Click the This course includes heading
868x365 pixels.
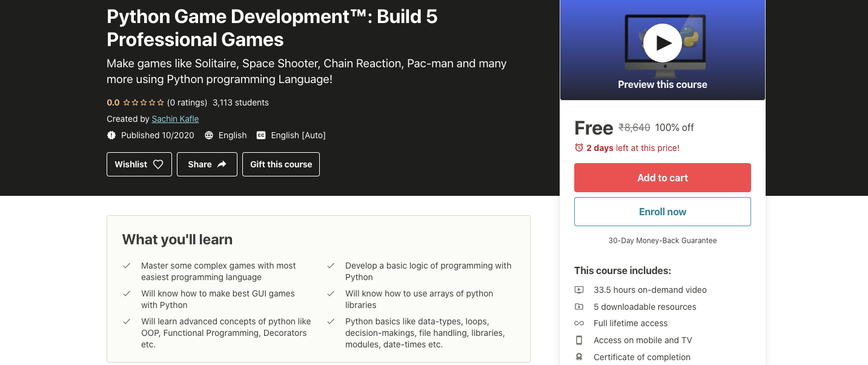click(623, 270)
